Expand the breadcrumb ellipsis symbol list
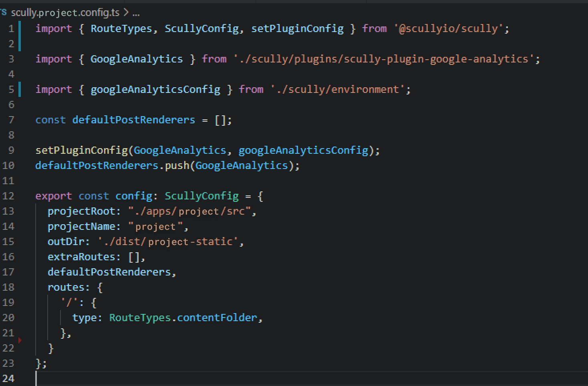 (x=136, y=13)
